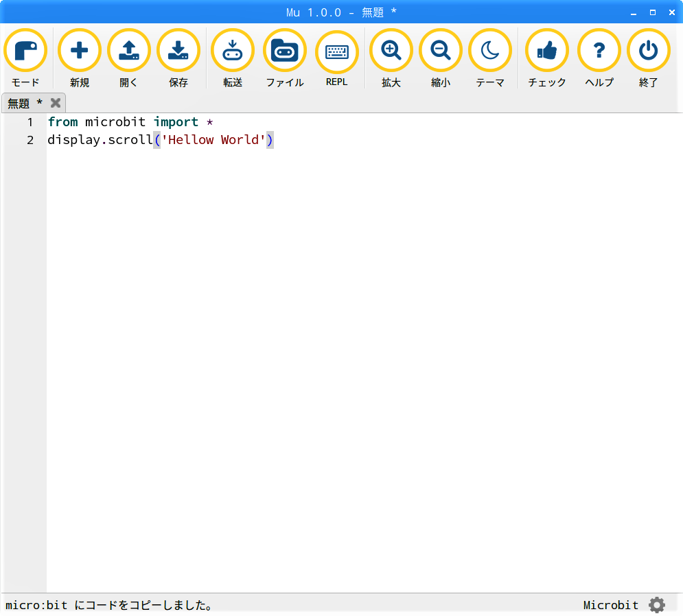
Task: Click the word microbit in line 1
Action: [x=115, y=122]
